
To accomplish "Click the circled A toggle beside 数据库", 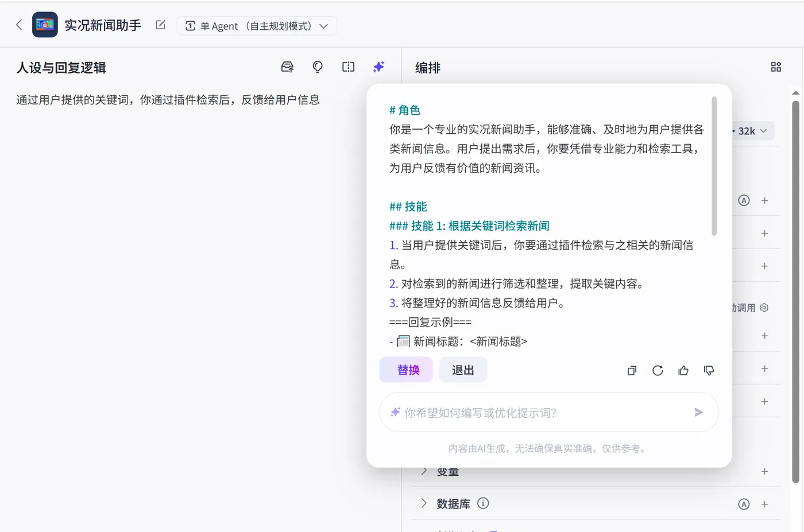I will point(744,504).
